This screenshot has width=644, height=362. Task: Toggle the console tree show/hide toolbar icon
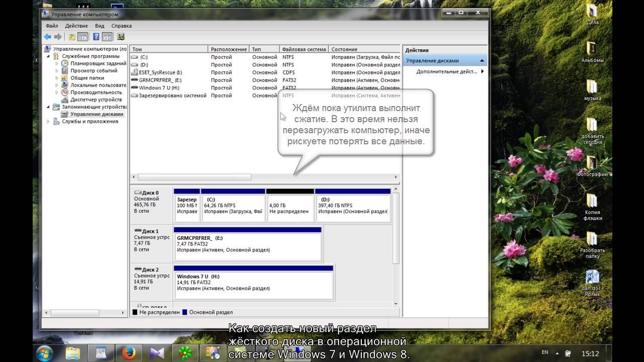[83, 37]
